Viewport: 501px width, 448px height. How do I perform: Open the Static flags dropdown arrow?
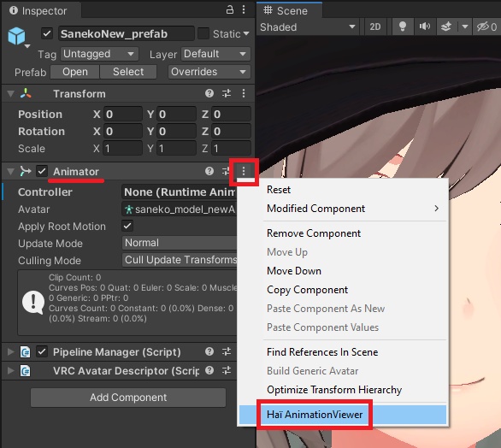(x=246, y=33)
